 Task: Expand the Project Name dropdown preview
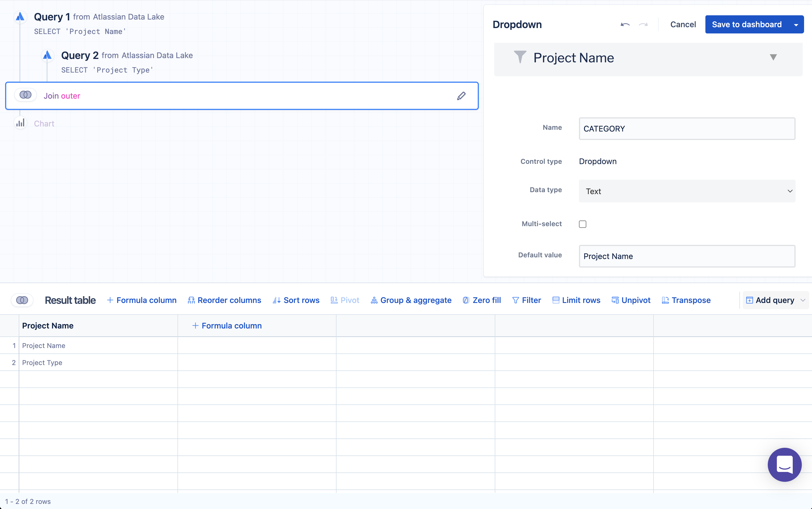pyautogui.click(x=773, y=58)
